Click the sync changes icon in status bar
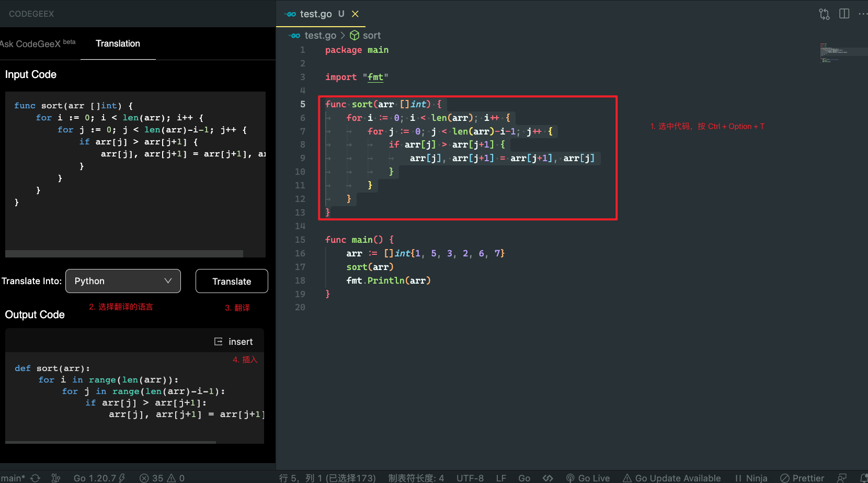868x483 pixels. [x=35, y=478]
